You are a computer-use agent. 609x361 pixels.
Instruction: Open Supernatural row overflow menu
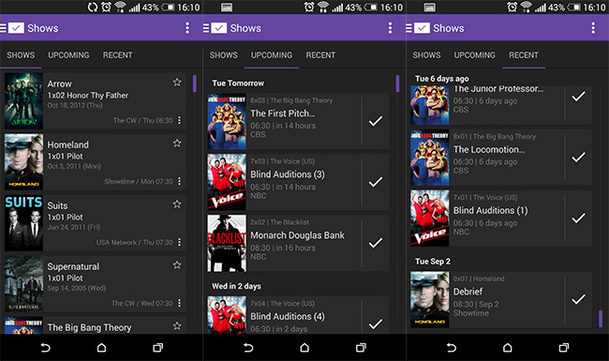coord(179,303)
